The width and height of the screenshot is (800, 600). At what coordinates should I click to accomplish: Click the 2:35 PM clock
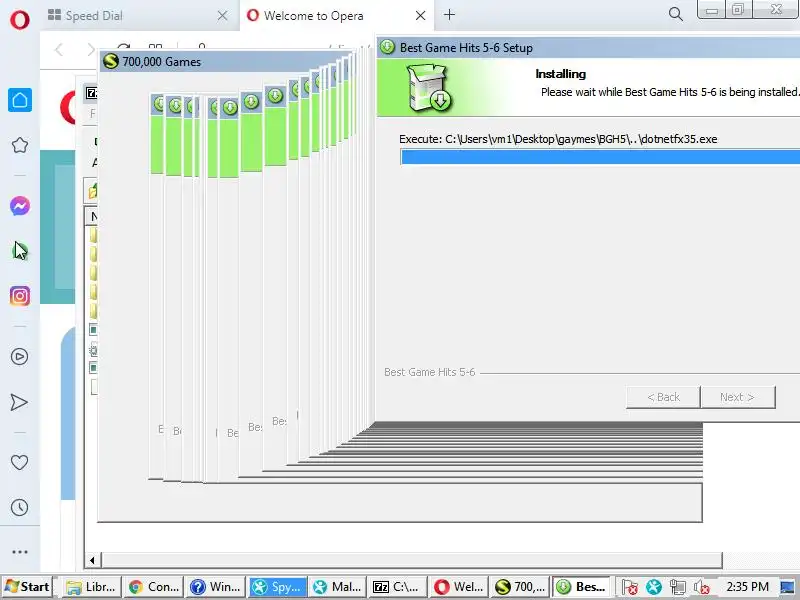(747, 587)
